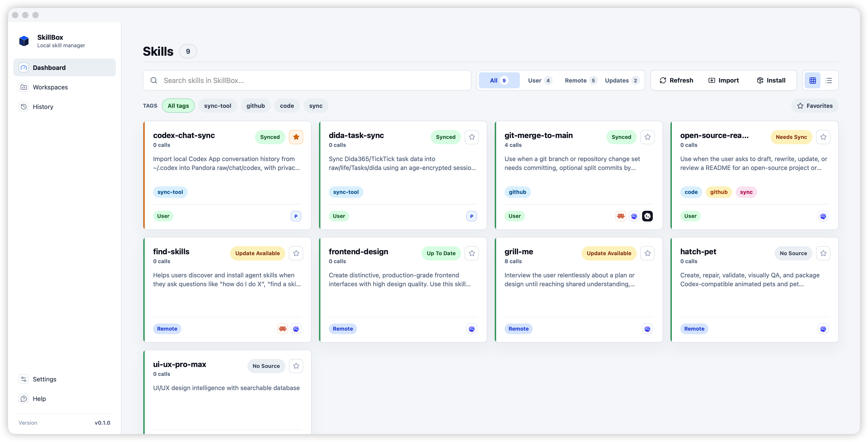Select the Updates 2 filter tab
868x442 pixels.
pos(622,81)
